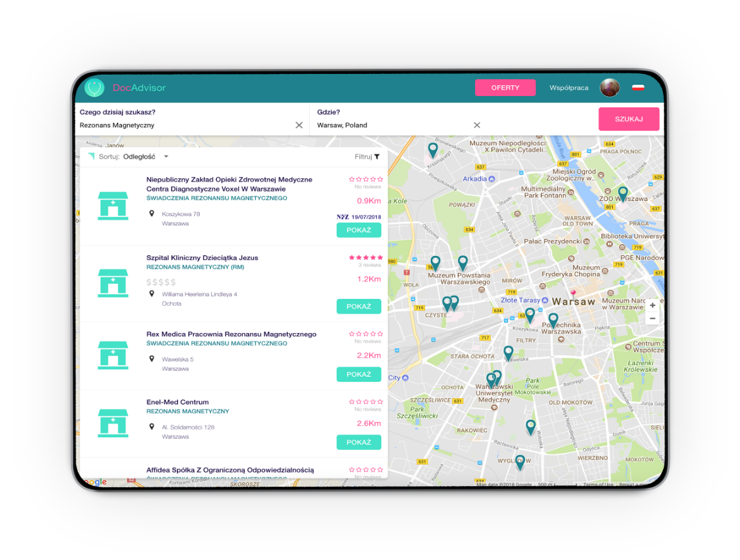Viewport: 740px width, 560px height.
Task: Show details for the Voxel clinic (POKAŻ)
Action: pyautogui.click(x=359, y=230)
